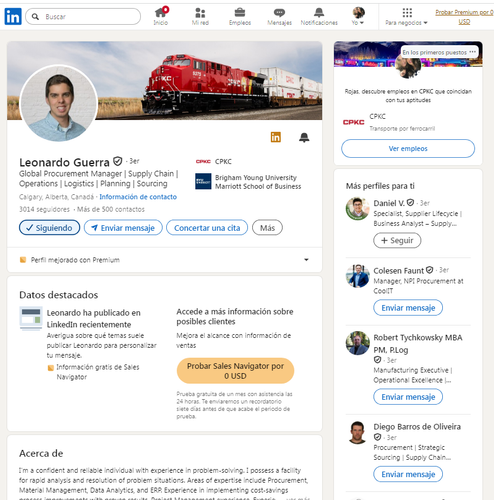The image size is (494, 500).
Task: Open Diego Barros de Oliveira profile name
Action: tap(417, 427)
